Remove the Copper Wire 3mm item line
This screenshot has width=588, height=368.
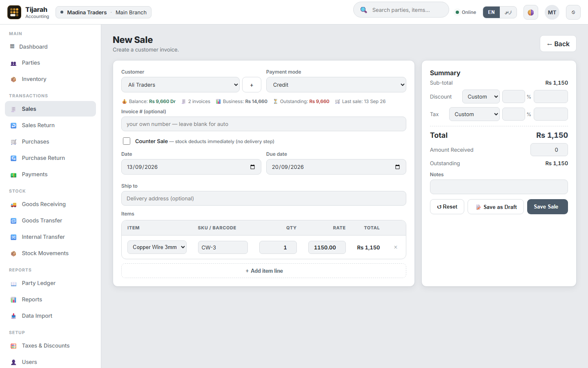coord(395,247)
